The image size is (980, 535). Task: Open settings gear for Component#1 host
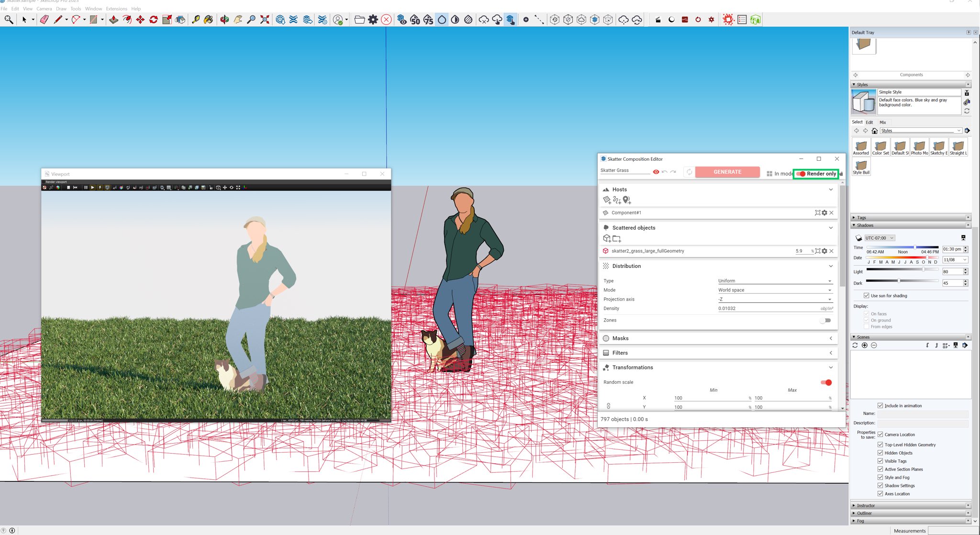pos(824,213)
